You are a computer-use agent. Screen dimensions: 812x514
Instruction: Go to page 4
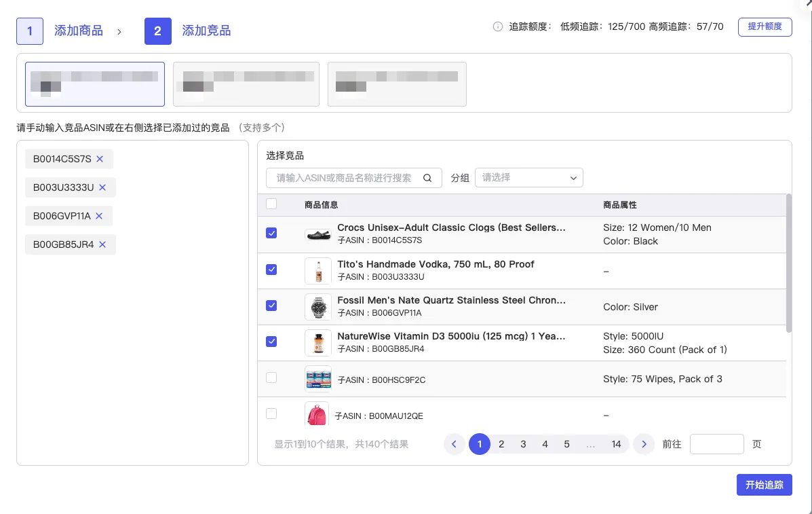[x=545, y=444]
